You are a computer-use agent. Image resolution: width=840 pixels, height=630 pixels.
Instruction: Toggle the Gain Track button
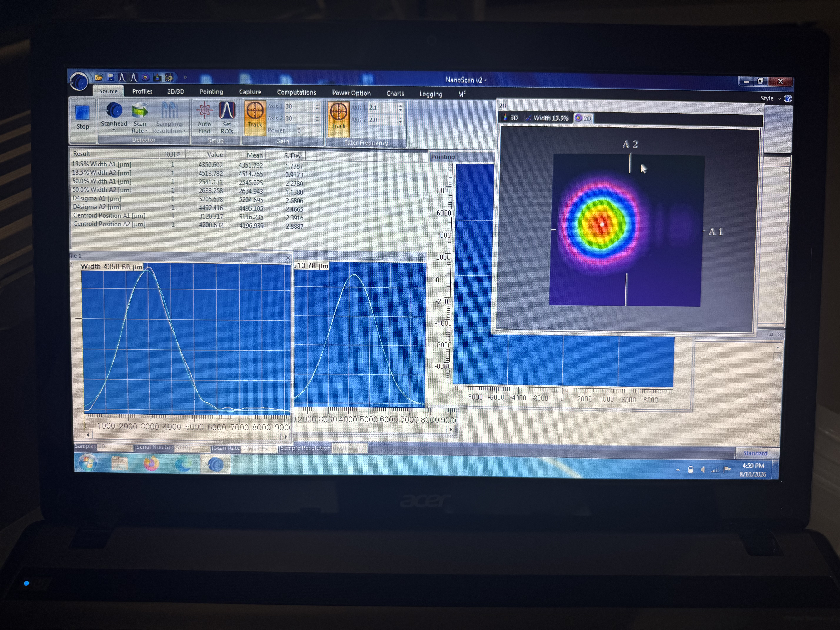coord(255,118)
